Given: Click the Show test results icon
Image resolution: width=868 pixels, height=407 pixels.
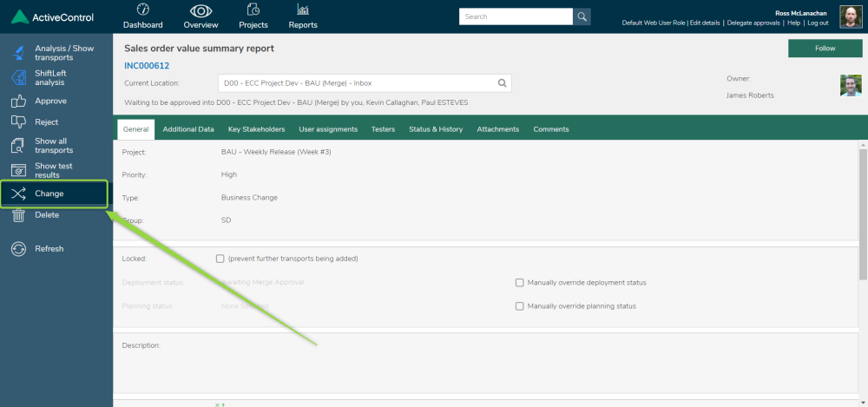Looking at the screenshot, I should point(19,171).
